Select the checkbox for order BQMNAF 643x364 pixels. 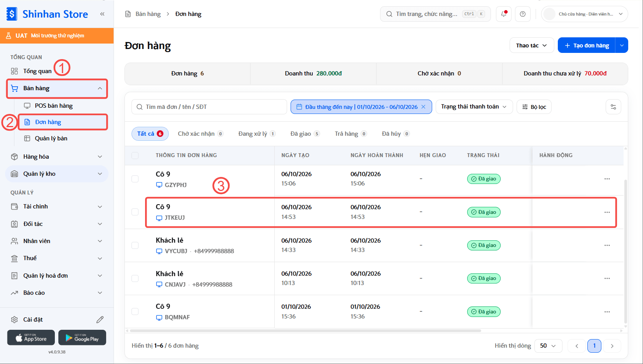coord(135,311)
